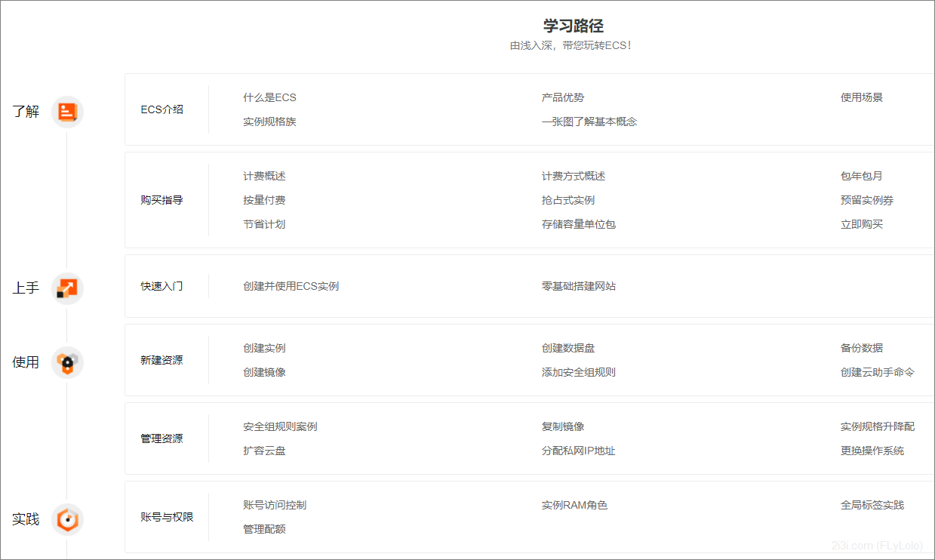This screenshot has height=560, width=935.
Task: Open the 计费方式概述 link
Action: (574, 176)
